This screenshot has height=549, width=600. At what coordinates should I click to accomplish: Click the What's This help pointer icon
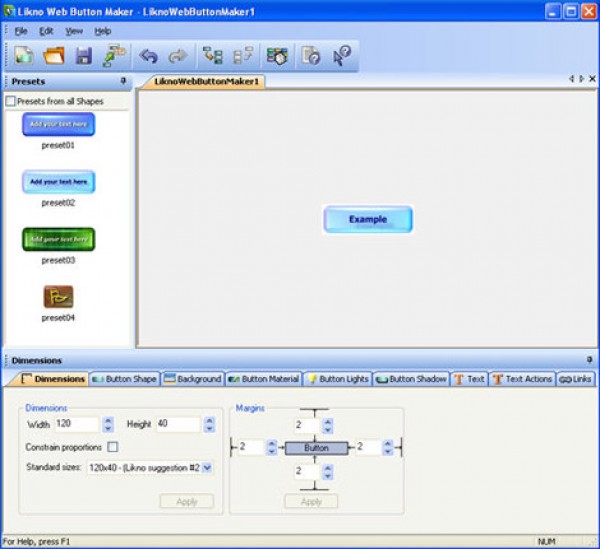coord(342,57)
